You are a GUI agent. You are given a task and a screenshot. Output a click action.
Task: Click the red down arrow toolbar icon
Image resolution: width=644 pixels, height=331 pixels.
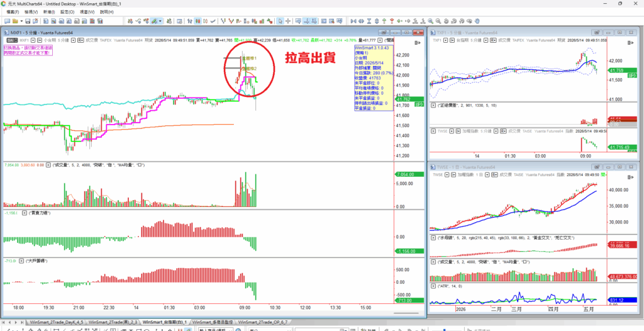[392, 21]
